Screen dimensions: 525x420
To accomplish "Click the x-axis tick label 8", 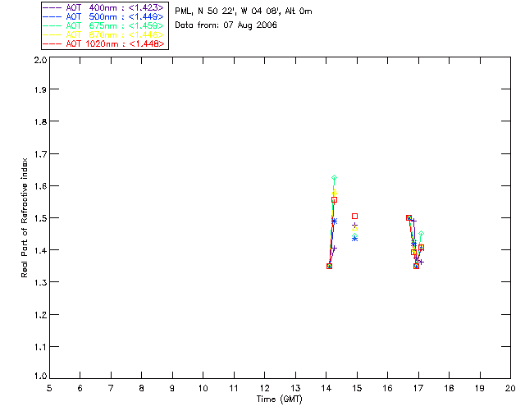I will point(142,388).
